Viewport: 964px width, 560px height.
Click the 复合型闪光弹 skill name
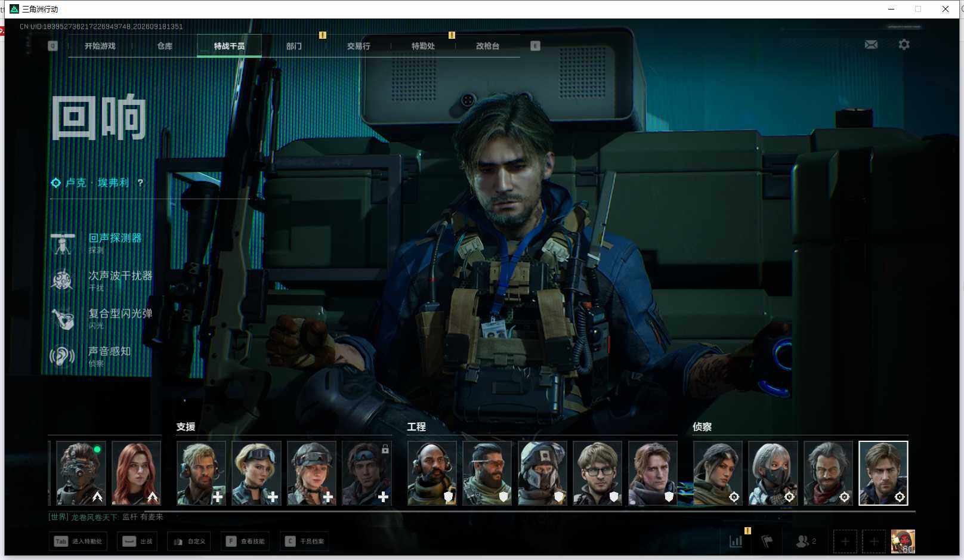click(120, 313)
